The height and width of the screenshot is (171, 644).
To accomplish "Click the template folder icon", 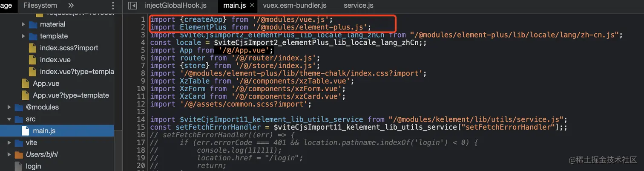I will 33,36.
